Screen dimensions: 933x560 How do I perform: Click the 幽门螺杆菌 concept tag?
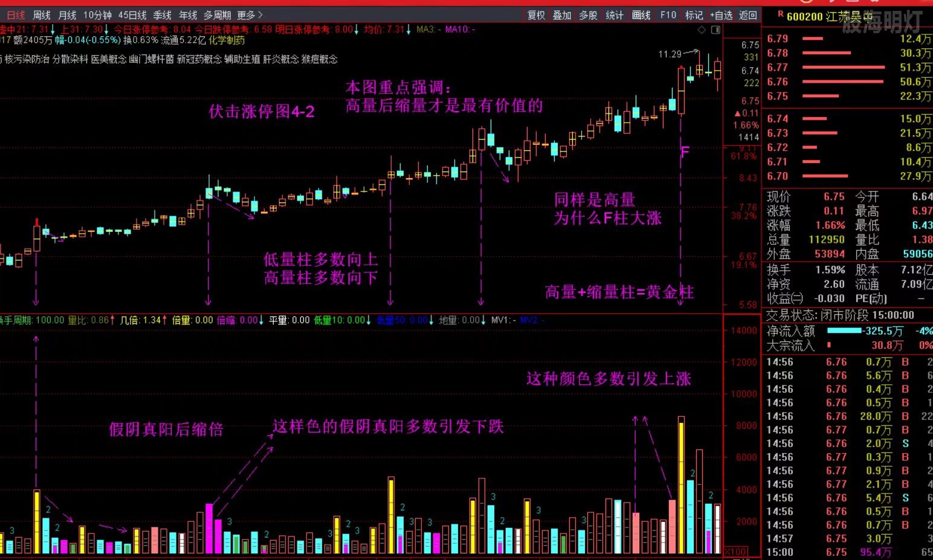tap(152, 59)
